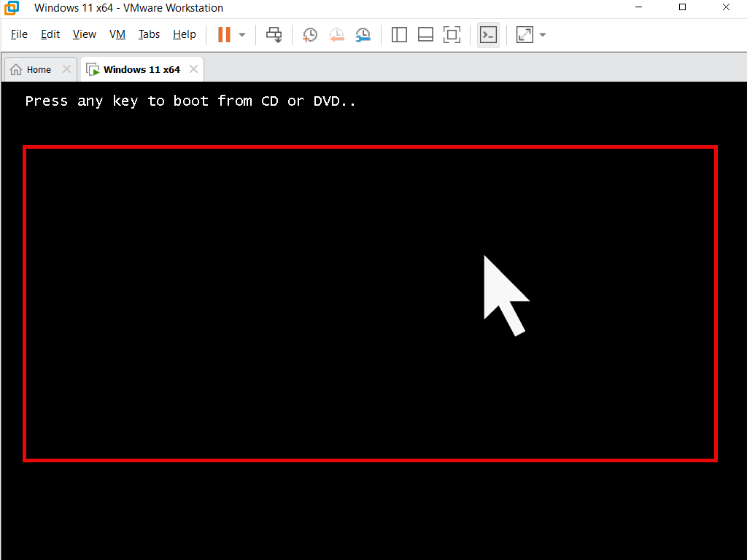Open the stretch guest display dropdown
The width and height of the screenshot is (747, 560).
(542, 34)
